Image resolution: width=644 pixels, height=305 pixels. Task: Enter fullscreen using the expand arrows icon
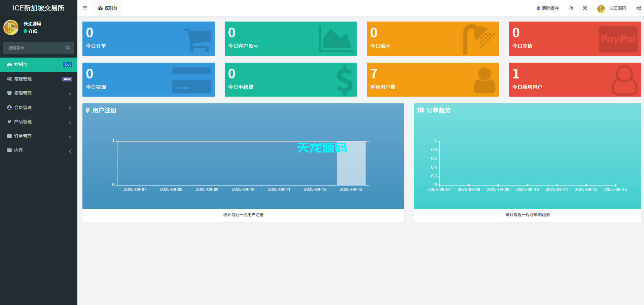coord(585,8)
